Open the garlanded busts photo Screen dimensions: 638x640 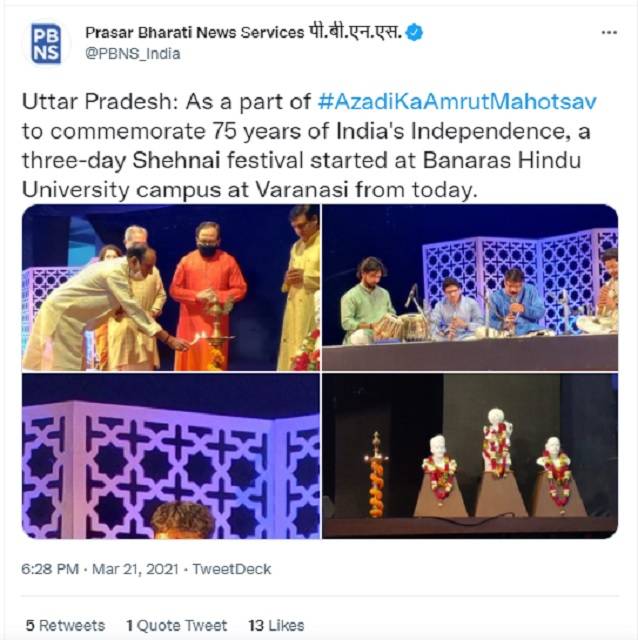pyautogui.click(x=470, y=456)
